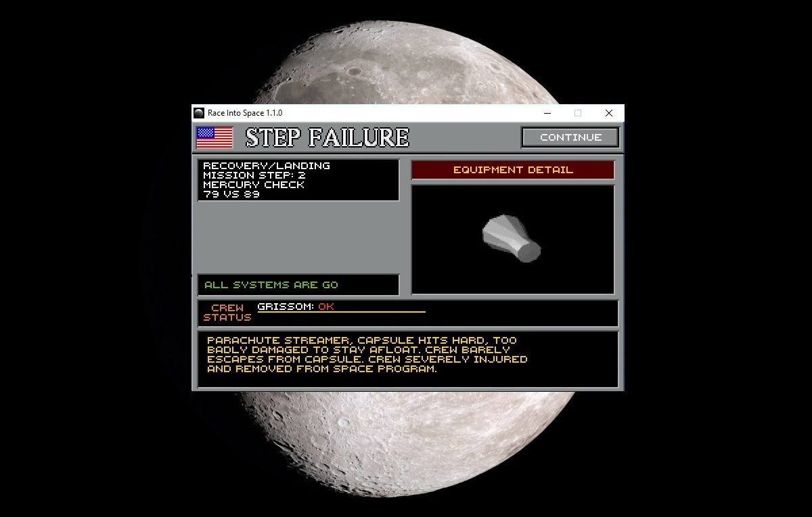812x517 pixels.
Task: Click the MERCURY CHECK line
Action: 254,185
